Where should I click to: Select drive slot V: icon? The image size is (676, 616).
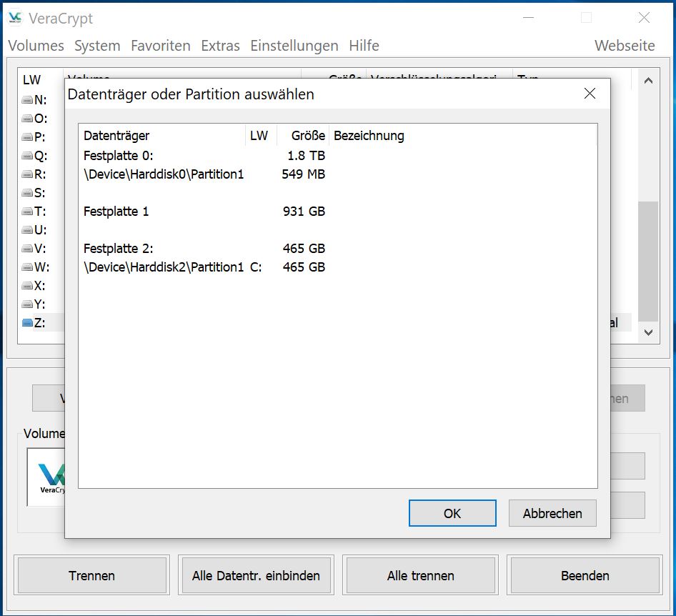(x=27, y=248)
